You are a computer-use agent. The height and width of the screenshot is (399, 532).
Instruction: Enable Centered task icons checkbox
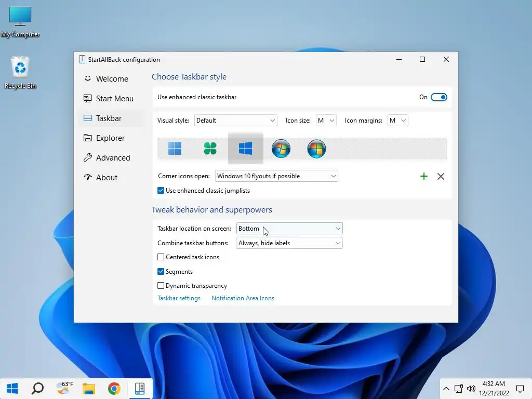click(x=161, y=257)
